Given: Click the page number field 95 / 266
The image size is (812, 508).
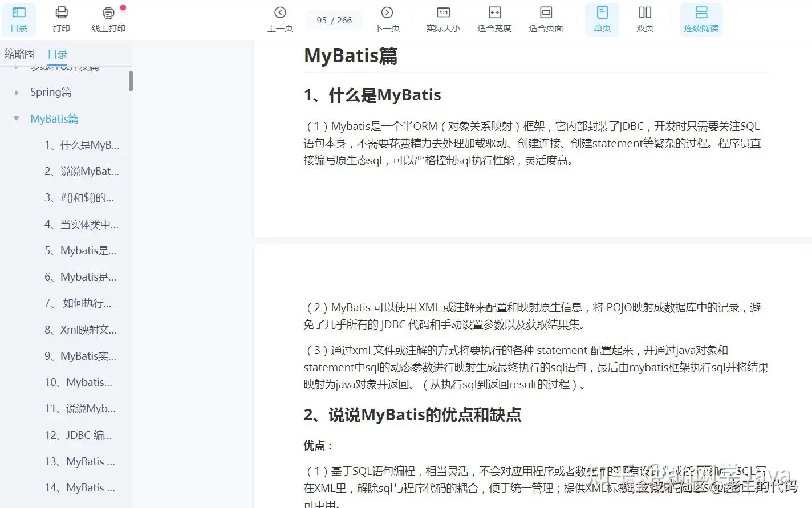Looking at the screenshot, I should click(334, 20).
